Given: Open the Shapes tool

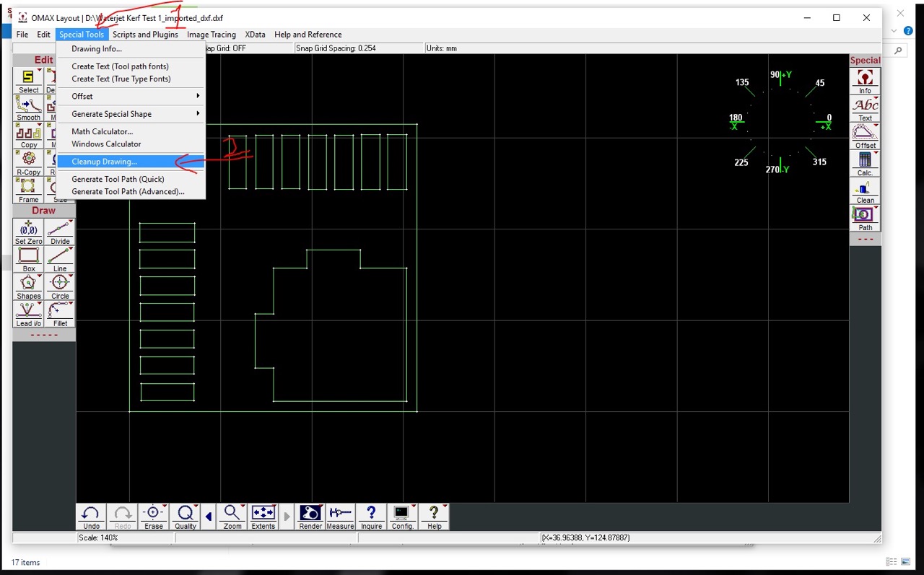Looking at the screenshot, I should (29, 287).
